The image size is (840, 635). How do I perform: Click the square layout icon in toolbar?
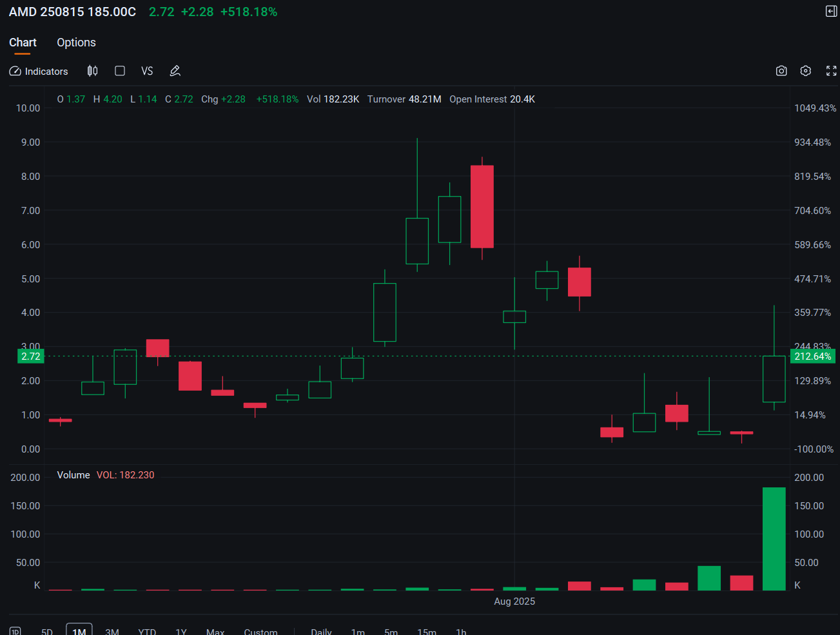click(120, 71)
